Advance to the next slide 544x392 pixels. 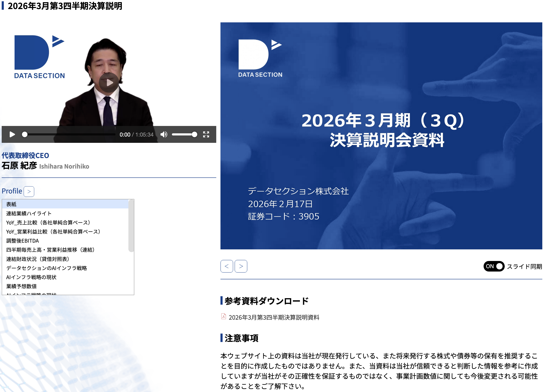241,267
